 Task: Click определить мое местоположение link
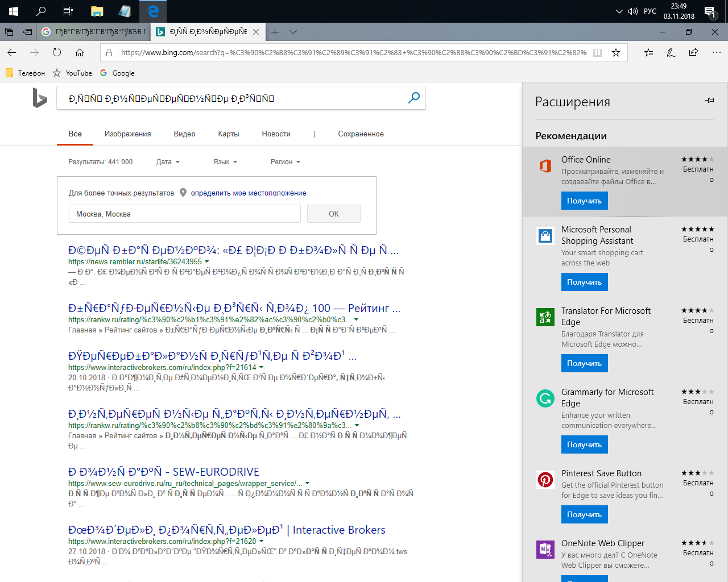249,193
